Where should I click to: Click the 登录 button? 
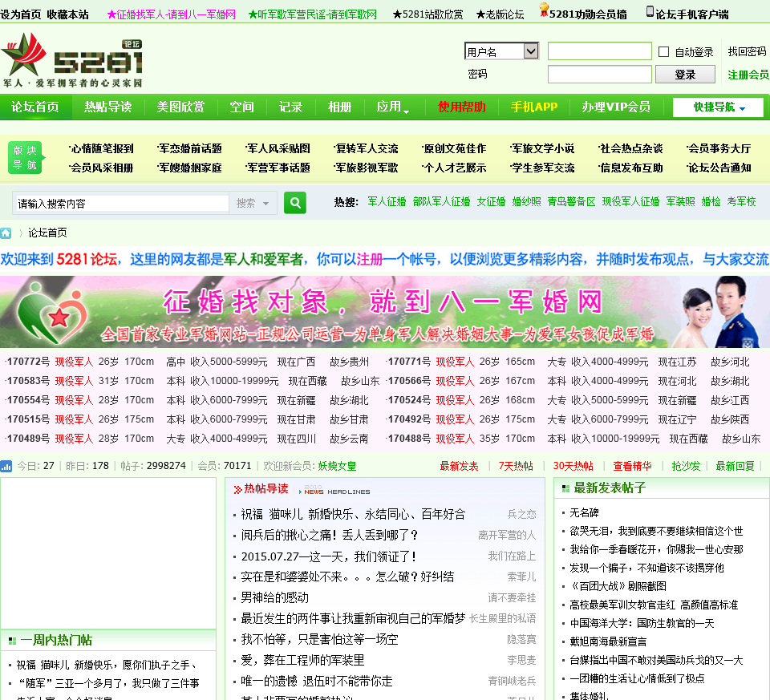pyautogui.click(x=685, y=75)
